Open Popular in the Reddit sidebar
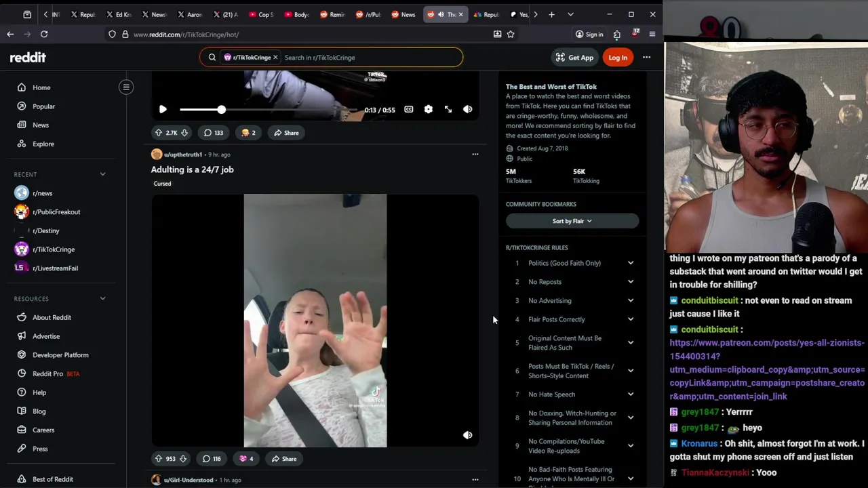The width and height of the screenshot is (868, 488). click(43, 106)
